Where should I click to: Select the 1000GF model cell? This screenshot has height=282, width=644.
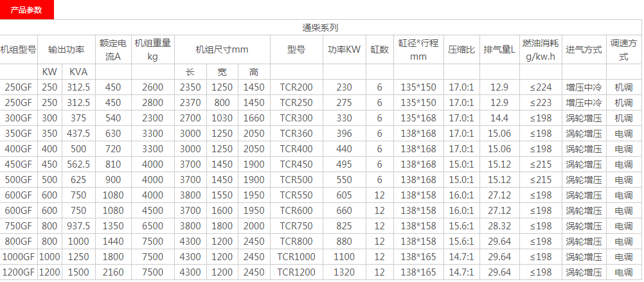tap(19, 257)
